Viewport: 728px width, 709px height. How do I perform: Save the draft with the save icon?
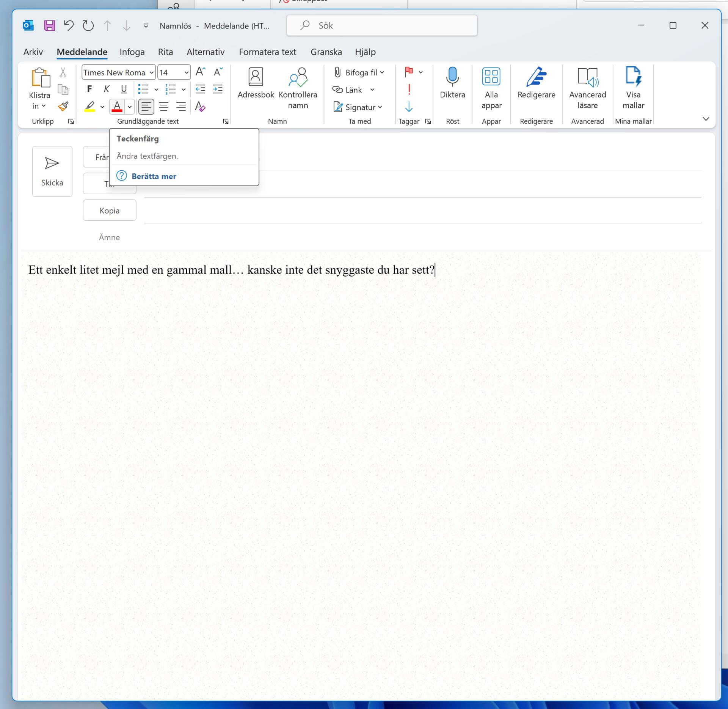click(49, 25)
